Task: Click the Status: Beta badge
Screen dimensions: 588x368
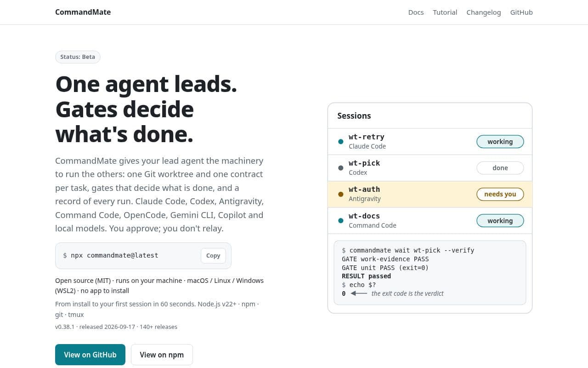Action: 78,57
